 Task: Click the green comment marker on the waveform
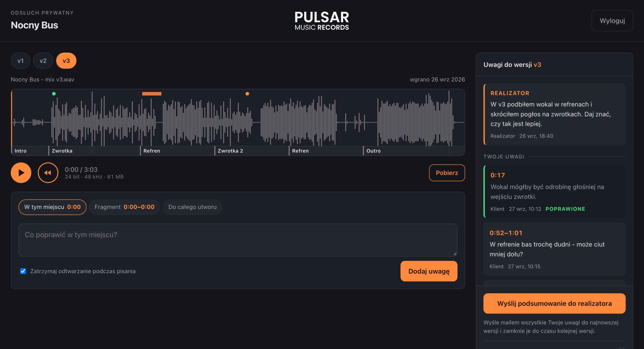click(x=54, y=94)
